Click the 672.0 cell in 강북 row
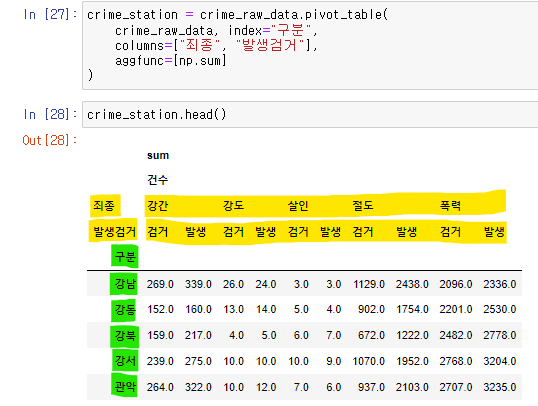Image resolution: width=538 pixels, height=406 pixels. (x=371, y=335)
